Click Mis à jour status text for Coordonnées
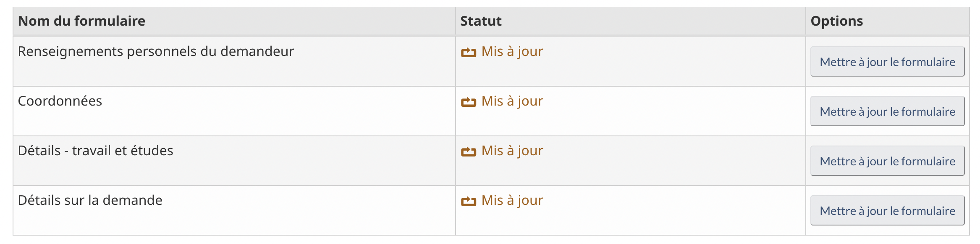 point(512,101)
